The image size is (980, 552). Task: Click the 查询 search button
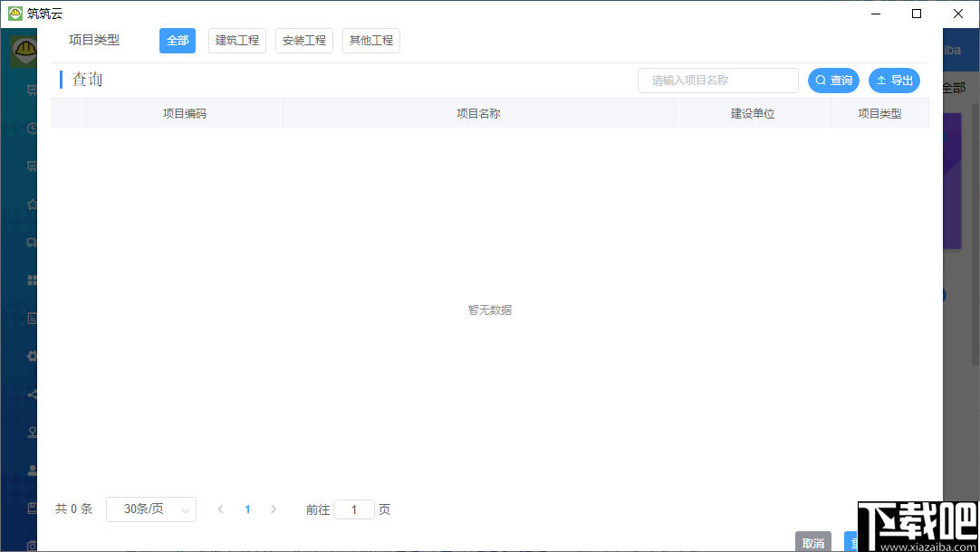point(834,81)
